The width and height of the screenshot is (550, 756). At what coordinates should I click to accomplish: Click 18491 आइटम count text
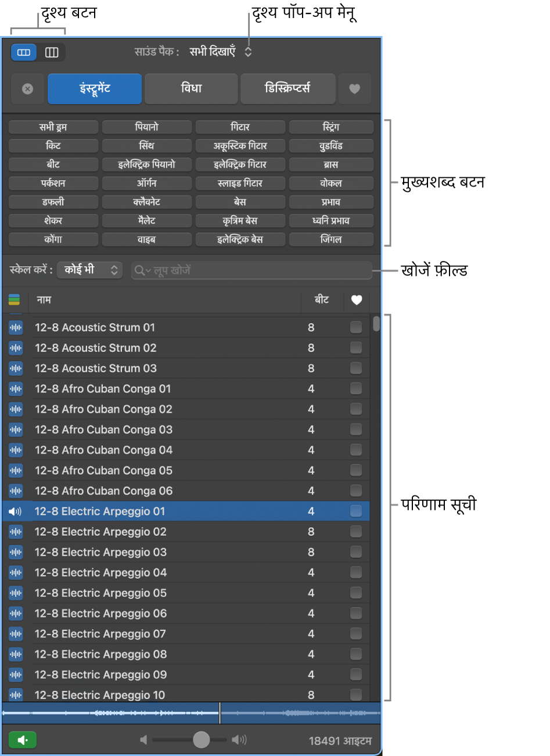(x=340, y=741)
